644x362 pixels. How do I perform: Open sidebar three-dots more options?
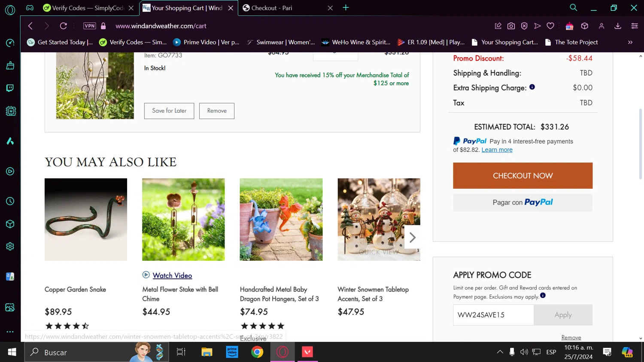10,332
